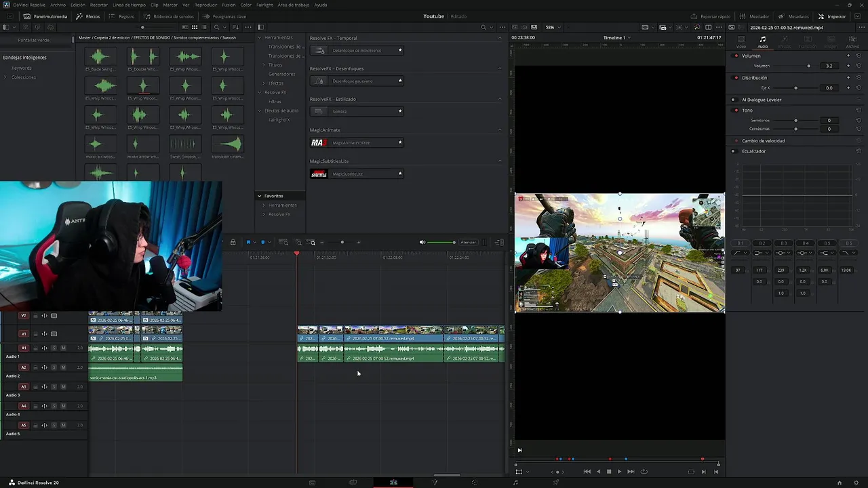Click the Volumen value field 3.2
The image size is (868, 488).
coord(829,66)
